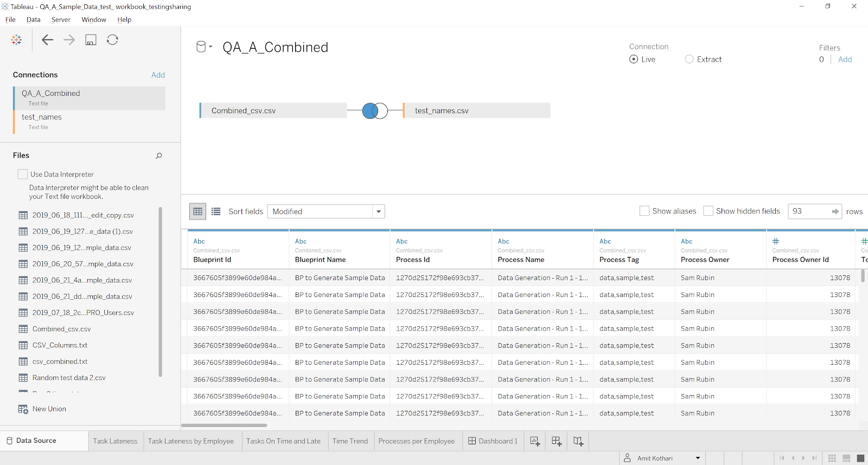Create a new worksheet from the bottom tab bar

(535, 441)
